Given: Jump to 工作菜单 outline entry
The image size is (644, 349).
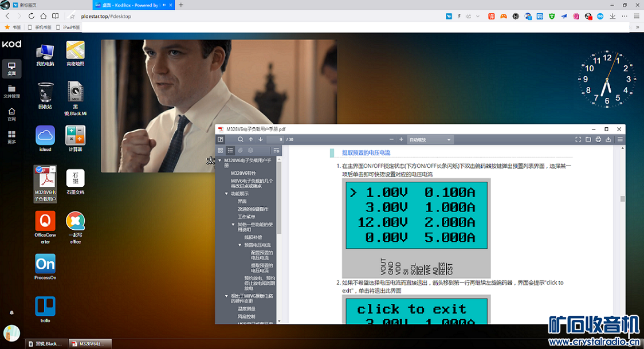Looking at the screenshot, I should pos(246,217).
